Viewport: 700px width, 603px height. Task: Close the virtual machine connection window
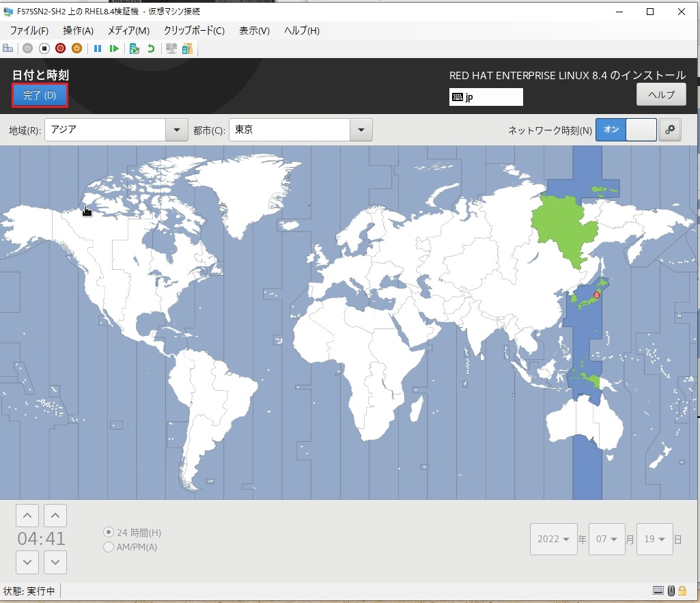(x=682, y=12)
